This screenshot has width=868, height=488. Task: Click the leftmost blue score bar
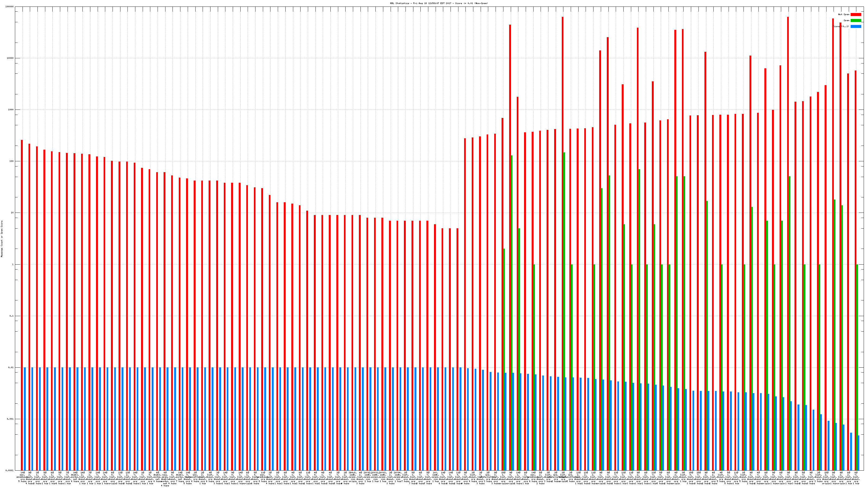25,418
